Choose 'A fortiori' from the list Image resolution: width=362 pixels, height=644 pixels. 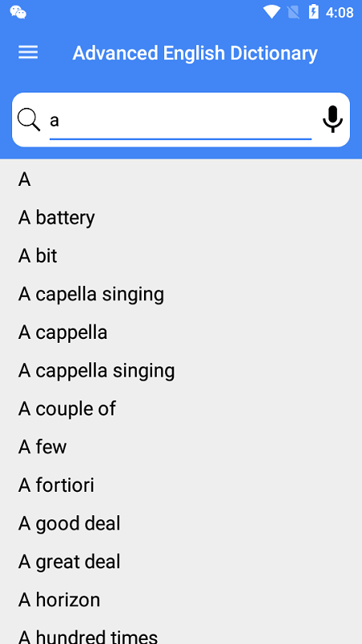181,485
